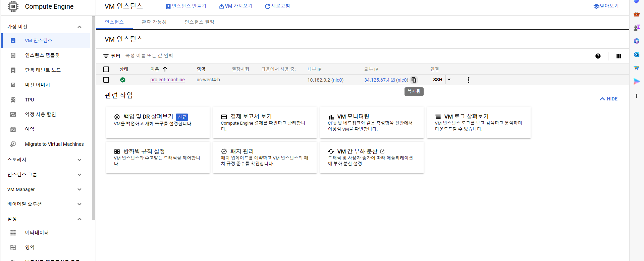This screenshot has width=644, height=261.
Task: Click the plus icon in browser sidebar
Action: [637, 96]
